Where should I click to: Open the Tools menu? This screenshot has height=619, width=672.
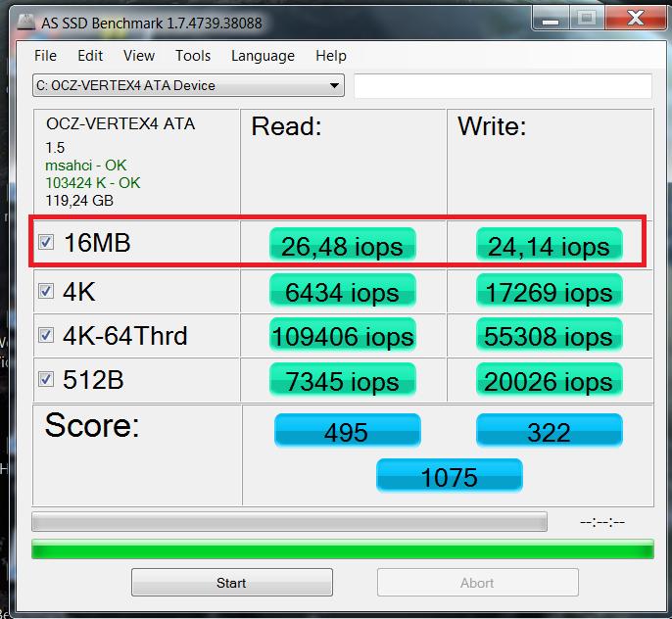coord(193,56)
